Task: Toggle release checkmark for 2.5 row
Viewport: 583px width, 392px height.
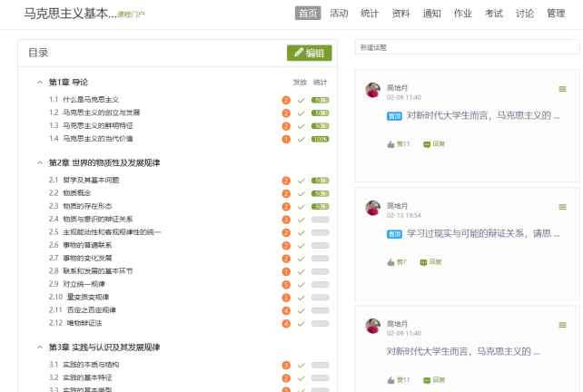Action: 301,233
